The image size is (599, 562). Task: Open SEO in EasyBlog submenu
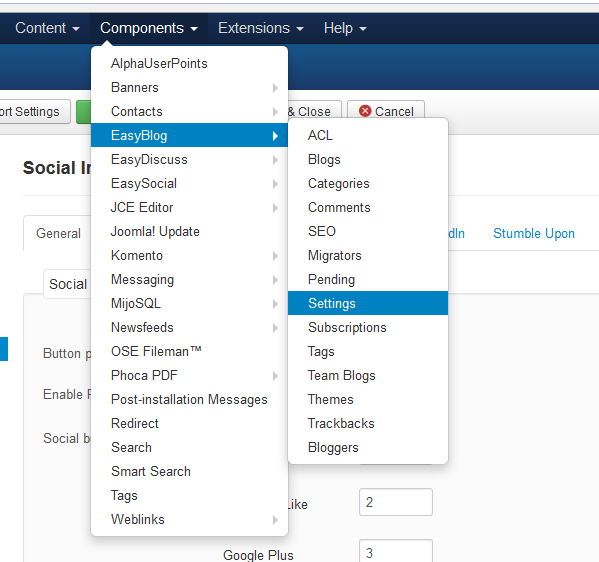pyautogui.click(x=368, y=232)
